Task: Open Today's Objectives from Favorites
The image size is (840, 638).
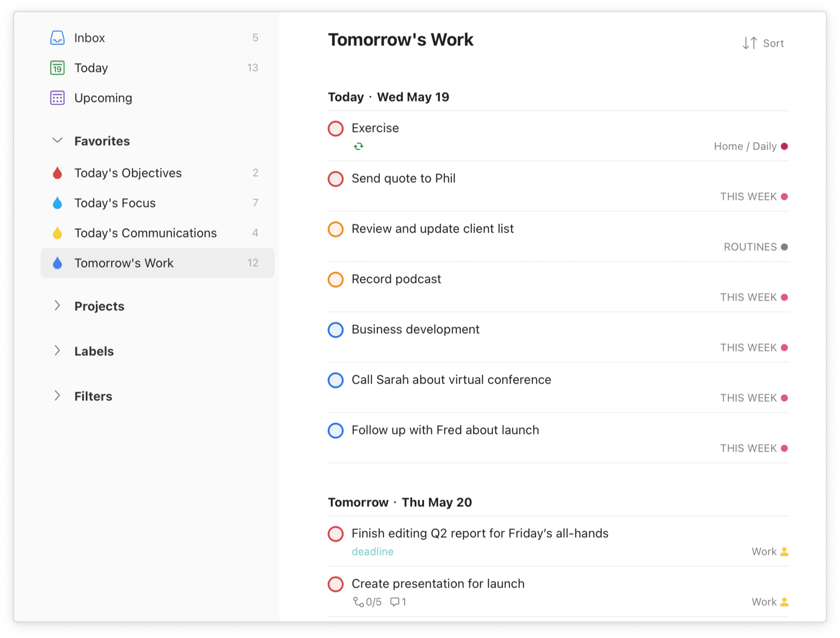Action: pyautogui.click(x=128, y=173)
